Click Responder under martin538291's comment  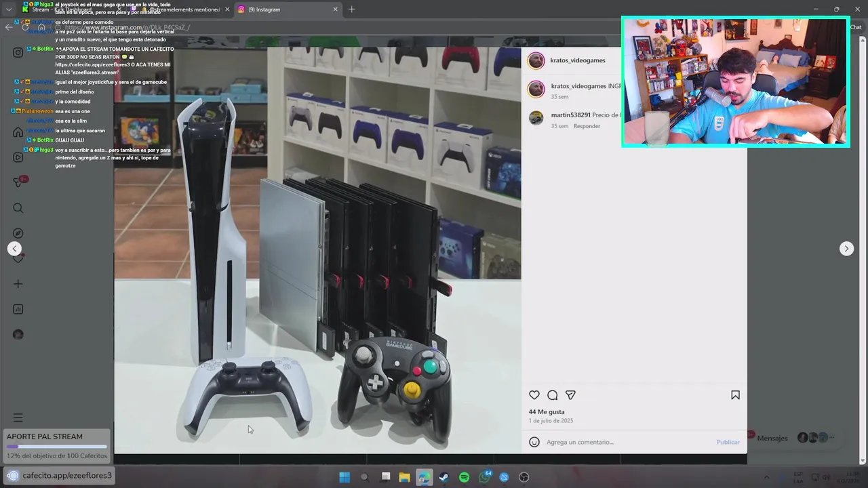tap(587, 126)
